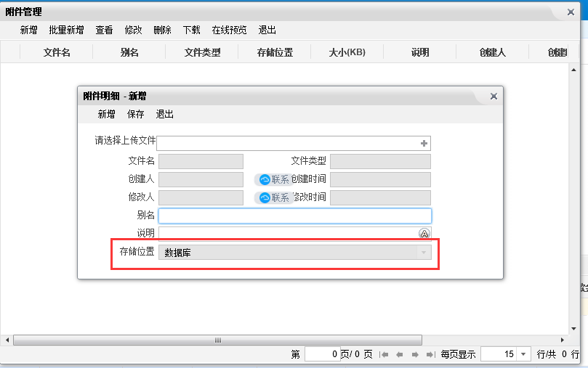The image size is (588, 368).
Task: Click 新增 in the 附件明细 dialog toolbar
Action: click(107, 114)
